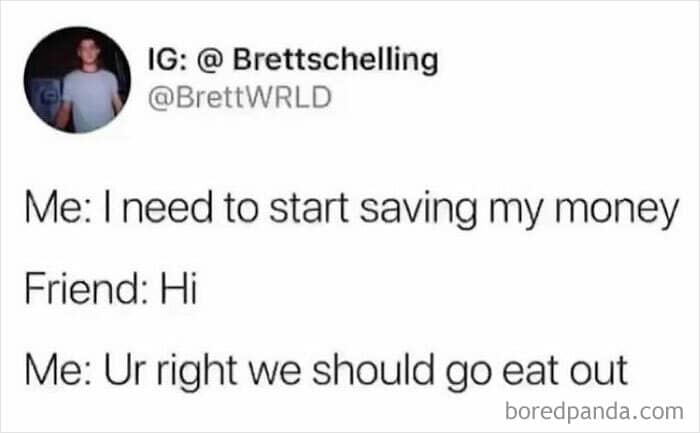Click the @ symbol in the display name
This screenshot has width=700, height=433.
[x=210, y=60]
